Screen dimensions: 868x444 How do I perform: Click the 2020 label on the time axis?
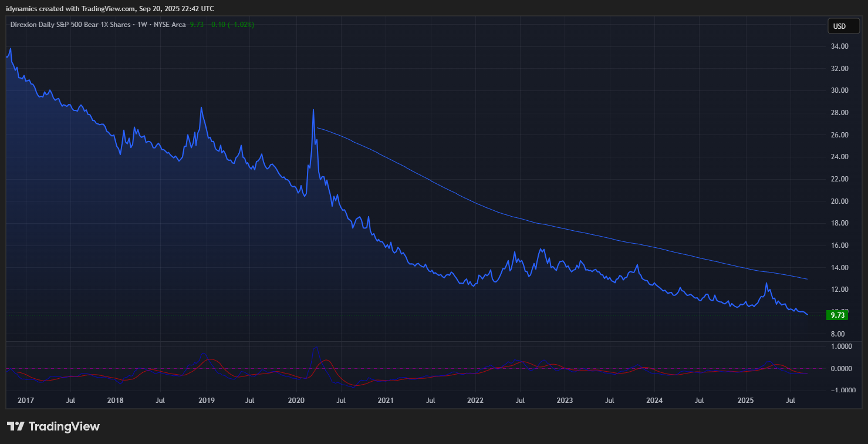click(x=296, y=401)
